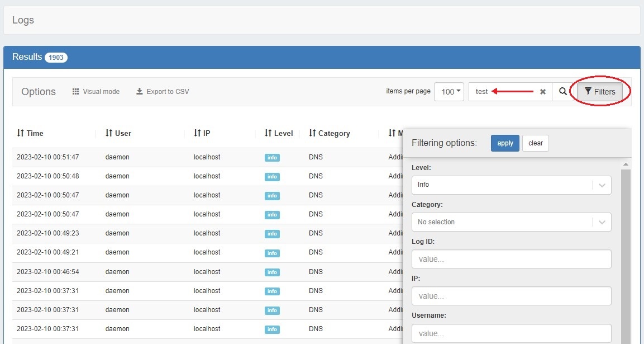Image resolution: width=644 pixels, height=344 pixels.
Task: Click the magnifying glass search icon
Action: 563,92
